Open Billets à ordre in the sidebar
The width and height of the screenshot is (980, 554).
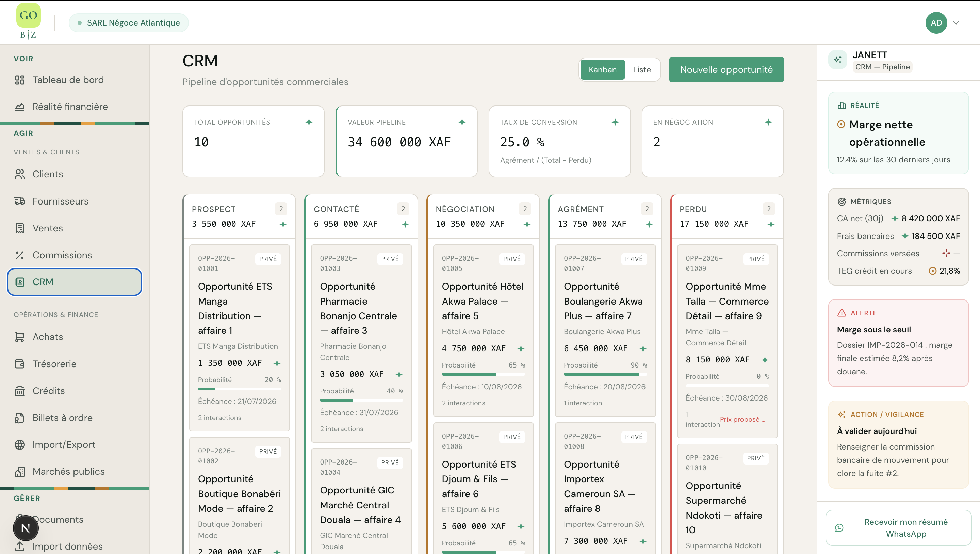(74, 418)
